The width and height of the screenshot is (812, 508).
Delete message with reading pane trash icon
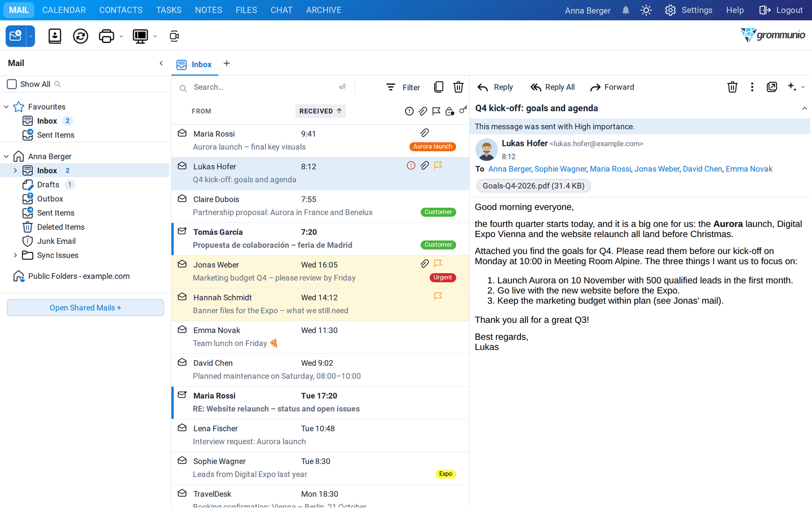point(732,87)
